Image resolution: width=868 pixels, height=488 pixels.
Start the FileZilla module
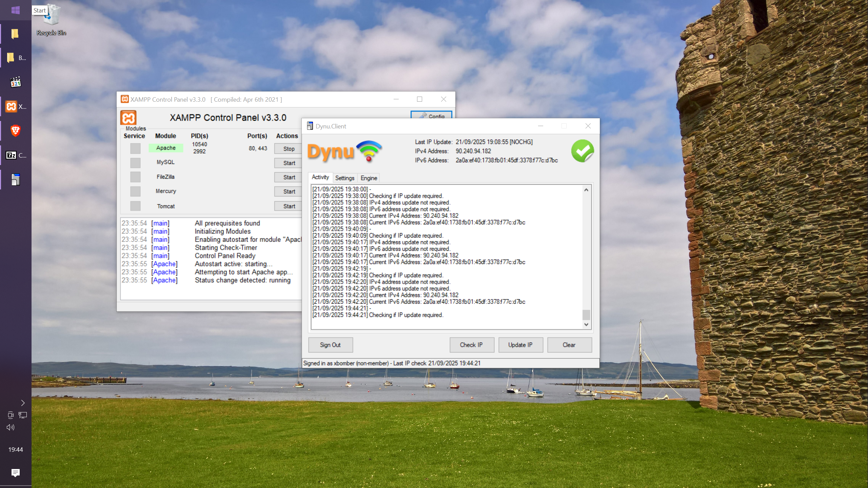click(x=289, y=177)
